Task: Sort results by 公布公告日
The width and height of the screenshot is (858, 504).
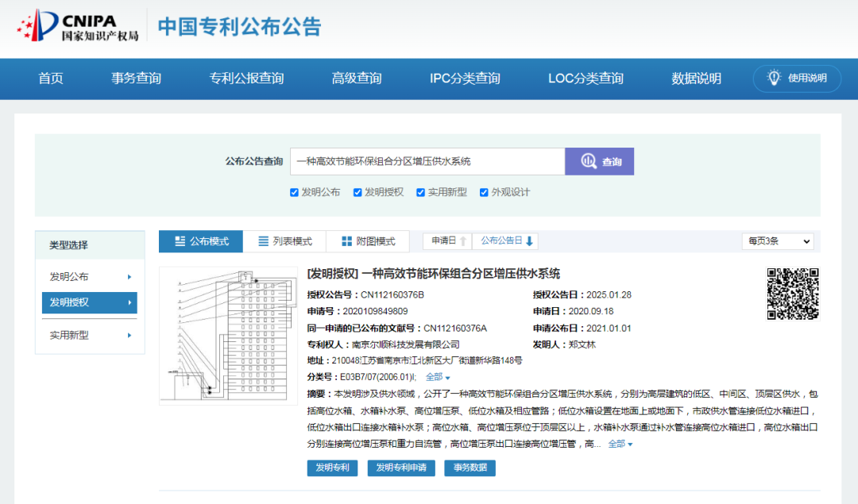Action: [505, 241]
